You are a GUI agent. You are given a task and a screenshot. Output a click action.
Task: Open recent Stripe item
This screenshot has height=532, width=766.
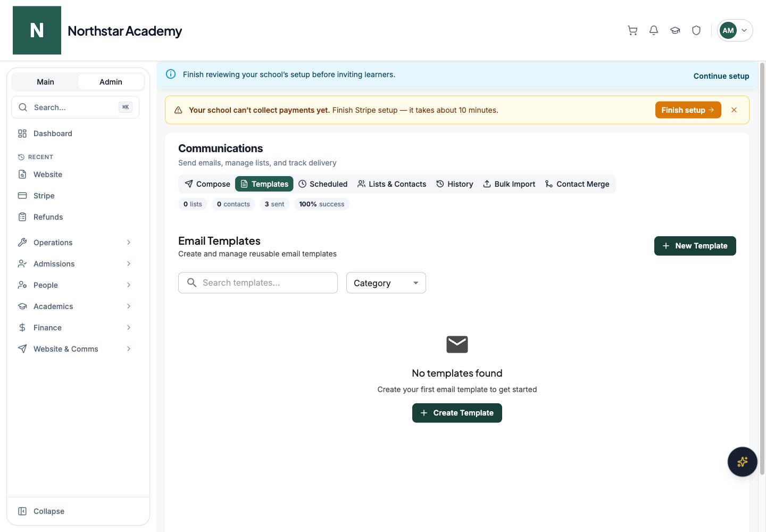pyautogui.click(x=75, y=196)
